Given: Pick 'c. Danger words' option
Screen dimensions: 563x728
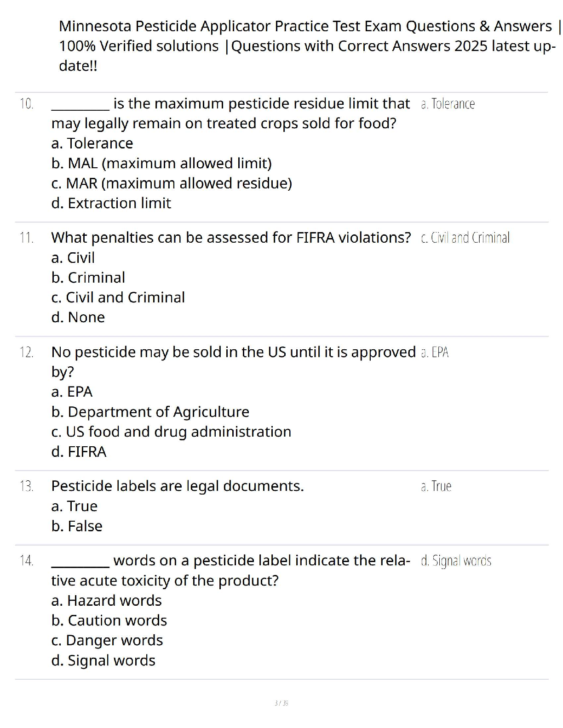Looking at the screenshot, I should click(x=107, y=640).
